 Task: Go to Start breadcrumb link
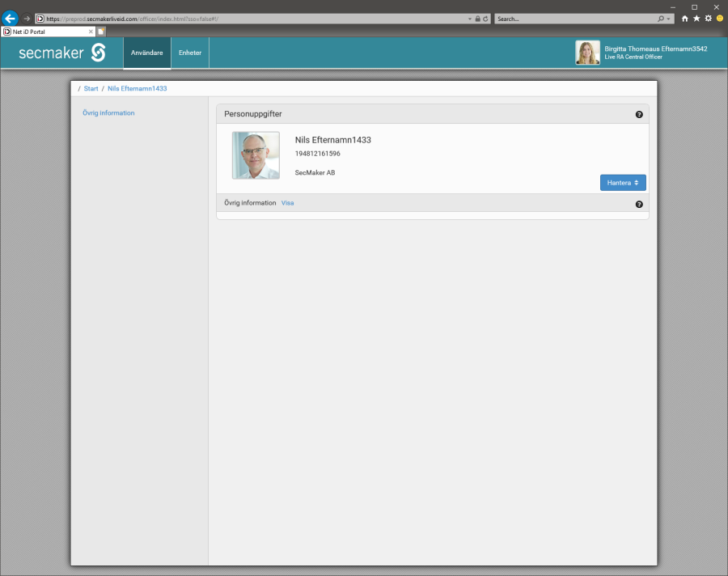pyautogui.click(x=91, y=89)
